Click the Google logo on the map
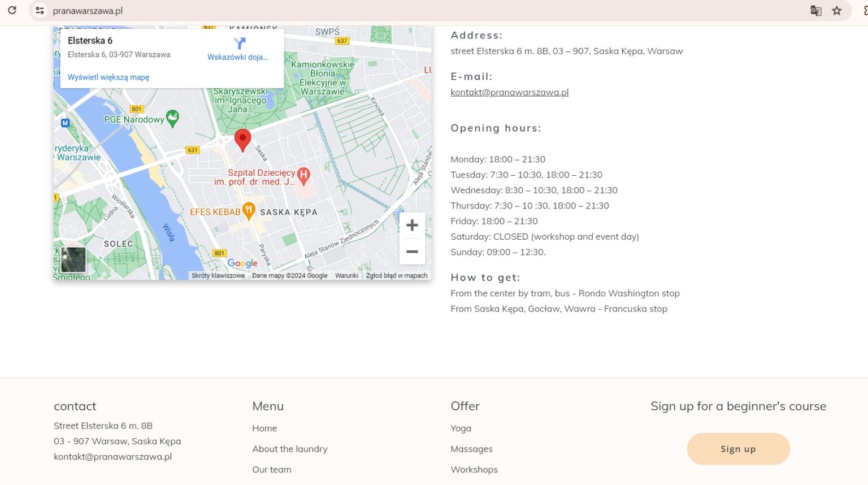 pyautogui.click(x=242, y=263)
